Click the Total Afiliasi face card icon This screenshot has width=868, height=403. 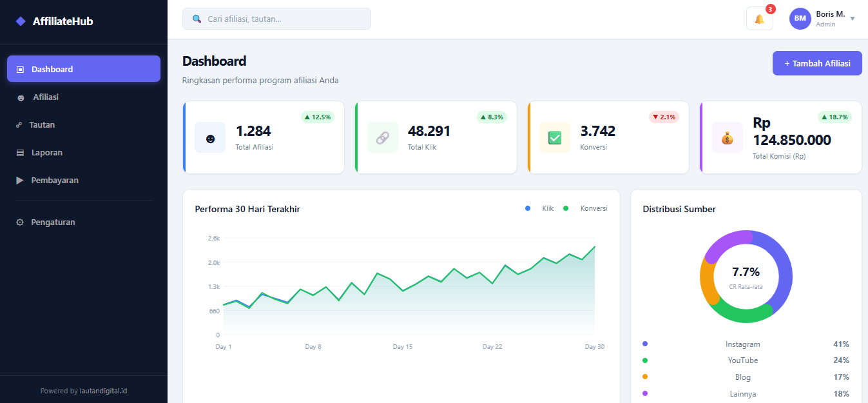click(210, 137)
